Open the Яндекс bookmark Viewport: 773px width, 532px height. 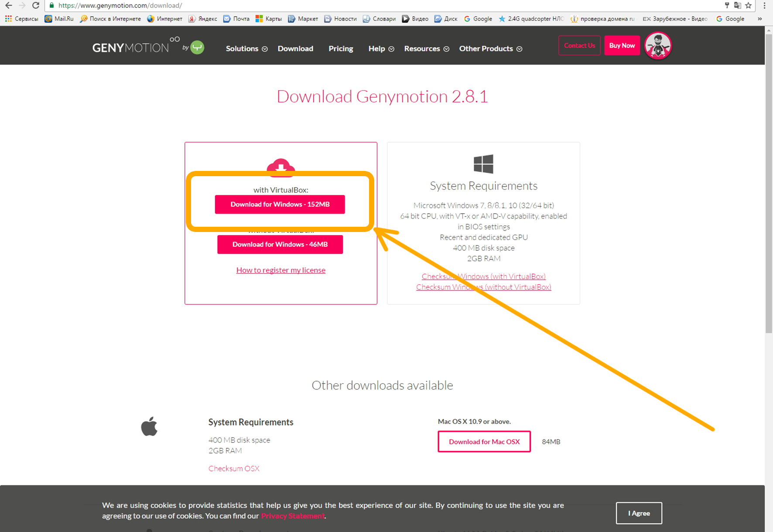click(203, 19)
